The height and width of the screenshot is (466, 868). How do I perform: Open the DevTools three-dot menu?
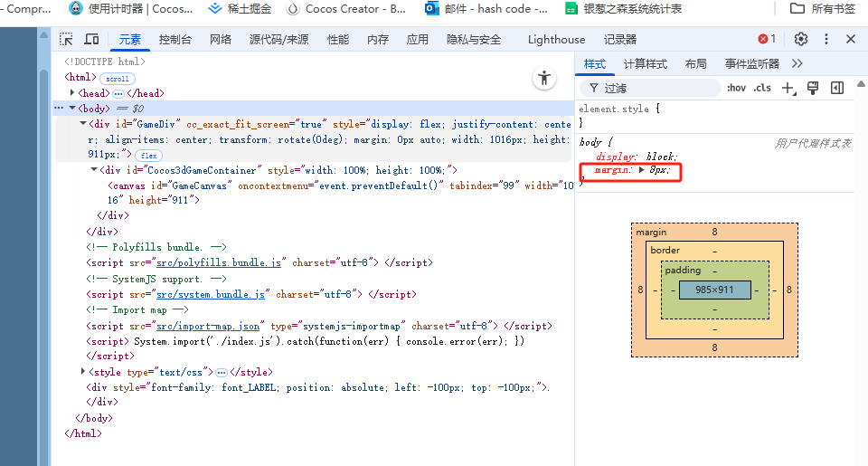click(x=826, y=39)
